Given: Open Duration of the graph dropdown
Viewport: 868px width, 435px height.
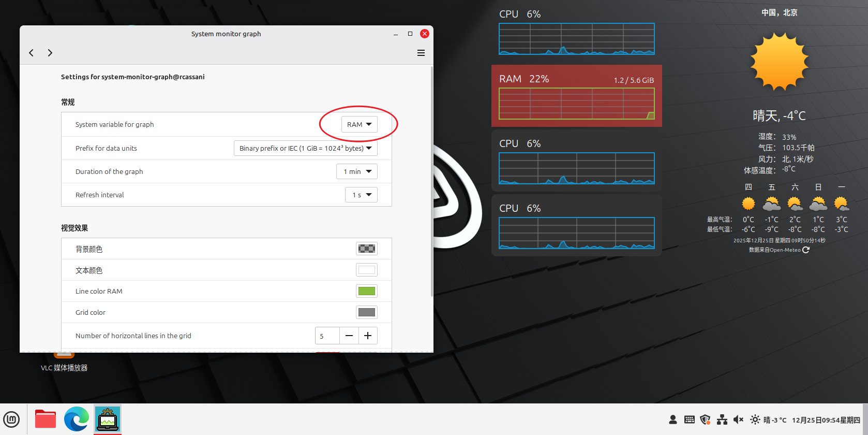Looking at the screenshot, I should tap(357, 171).
